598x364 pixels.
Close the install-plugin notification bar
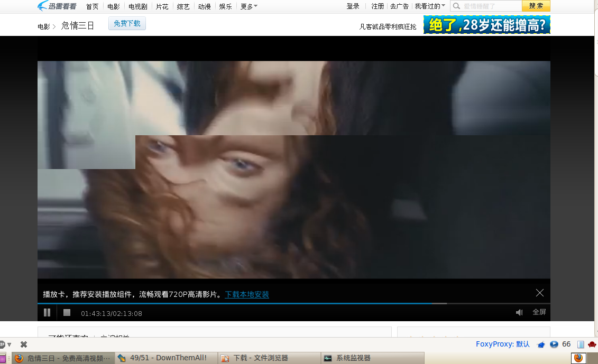(x=540, y=293)
